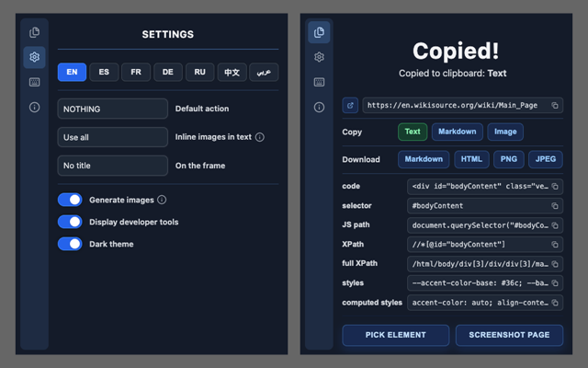Copy the wikisource URL with its copy icon
This screenshot has width=588, height=368.
555,106
